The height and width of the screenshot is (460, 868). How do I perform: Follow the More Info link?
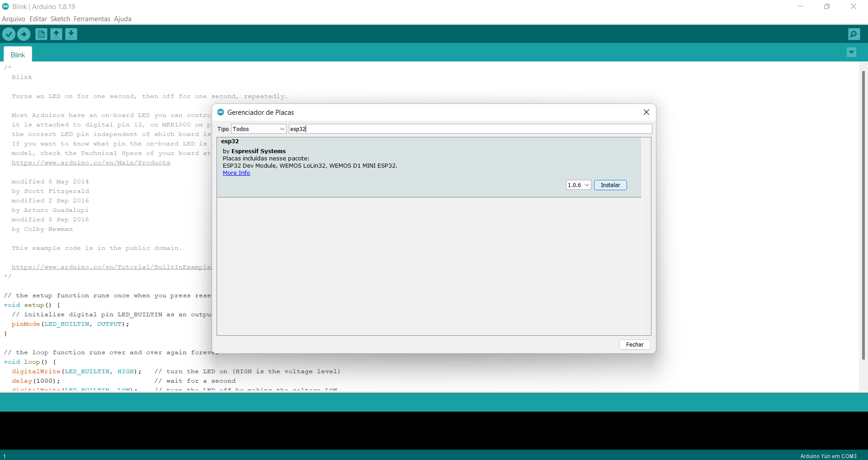coord(236,173)
